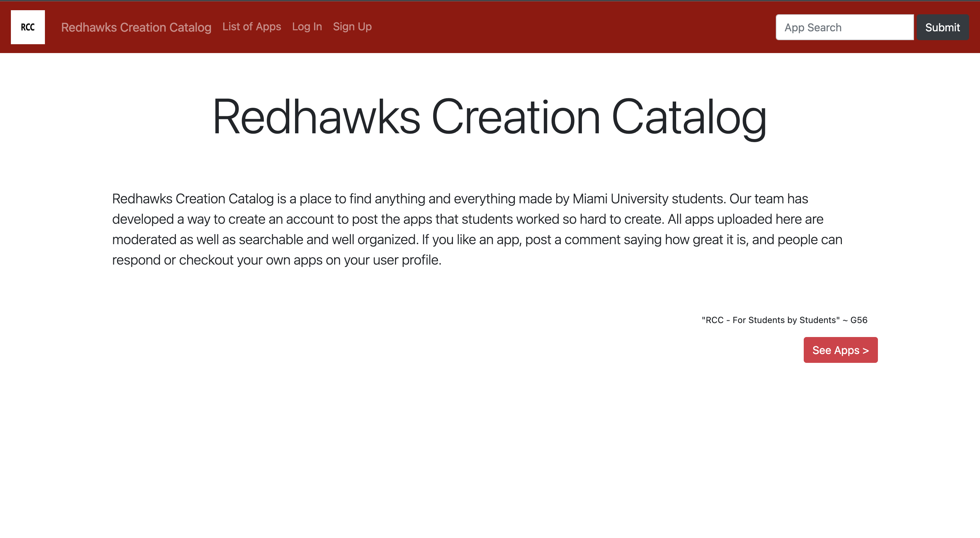The width and height of the screenshot is (980, 538).
Task: Click the large Redhawks Creation Catalog heading
Action: point(490,117)
